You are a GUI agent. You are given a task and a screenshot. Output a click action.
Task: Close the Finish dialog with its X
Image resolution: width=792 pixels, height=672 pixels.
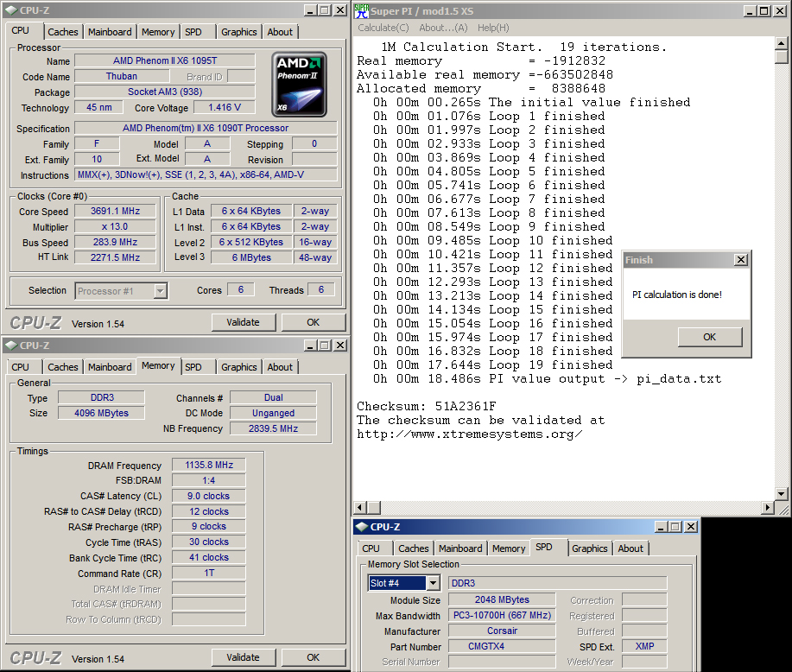740,260
